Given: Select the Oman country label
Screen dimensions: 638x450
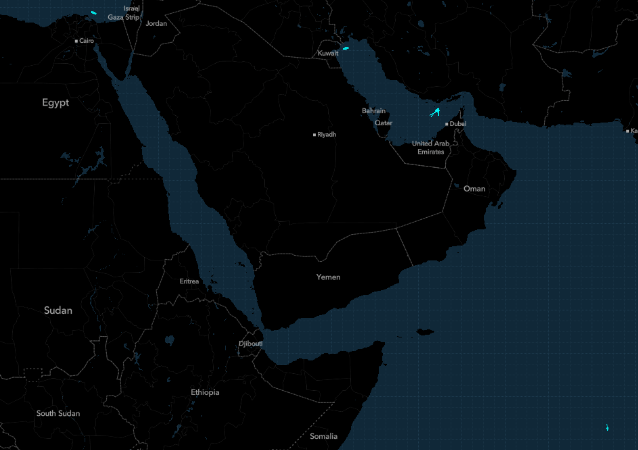Looking at the screenshot, I should [x=474, y=188].
